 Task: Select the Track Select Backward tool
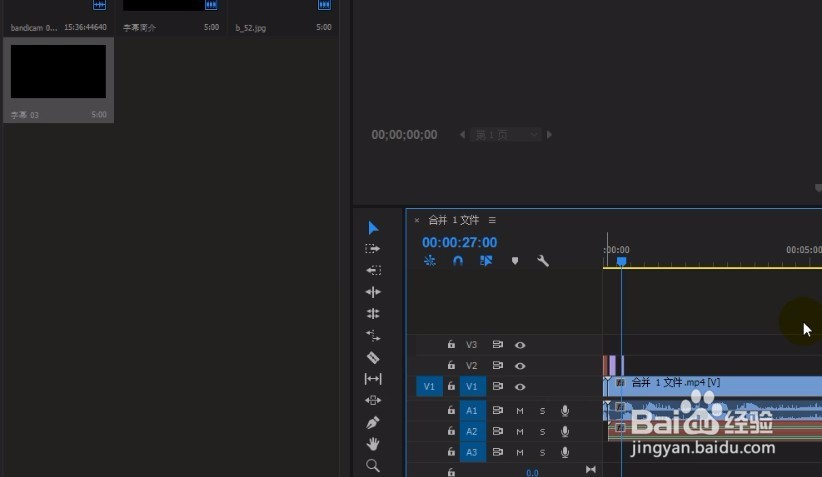[373, 270]
